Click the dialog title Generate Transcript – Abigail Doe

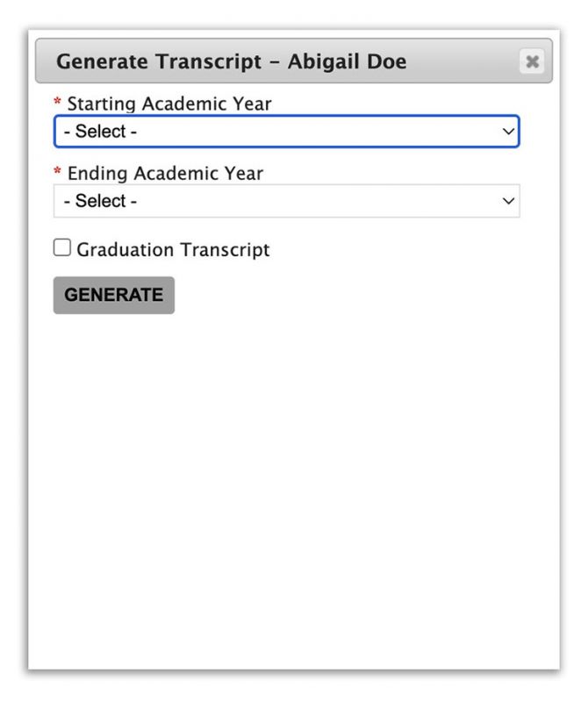[x=231, y=61]
